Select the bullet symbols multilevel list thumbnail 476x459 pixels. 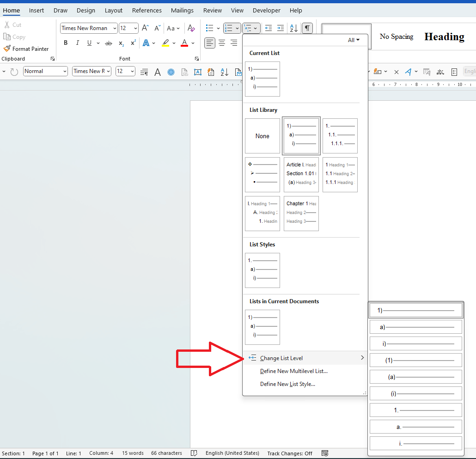click(262, 175)
